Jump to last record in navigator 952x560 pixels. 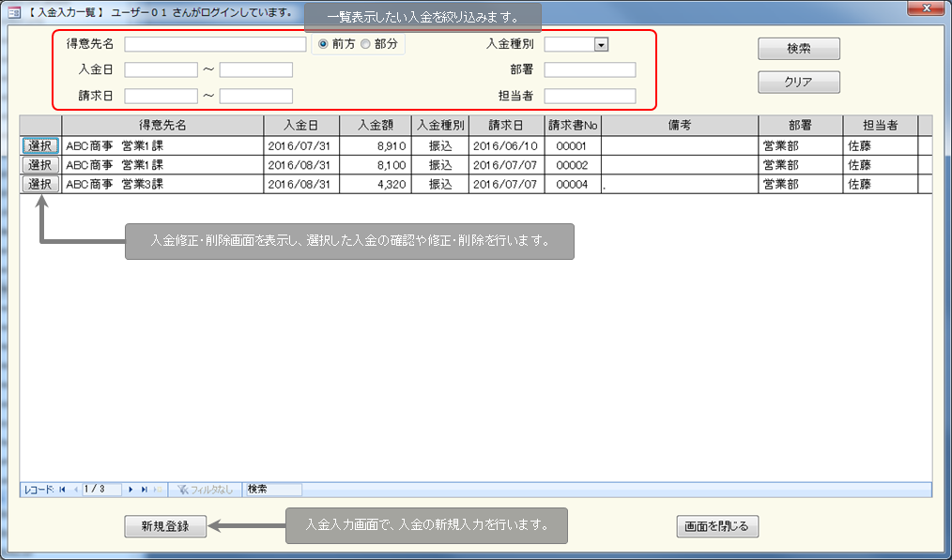tap(144, 490)
